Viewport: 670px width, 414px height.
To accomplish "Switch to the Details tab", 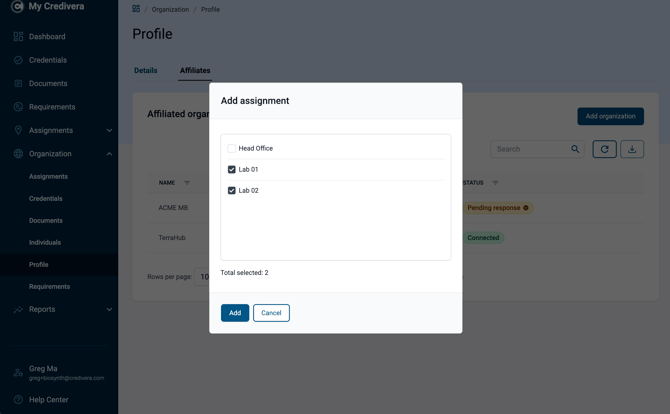I will 146,70.
